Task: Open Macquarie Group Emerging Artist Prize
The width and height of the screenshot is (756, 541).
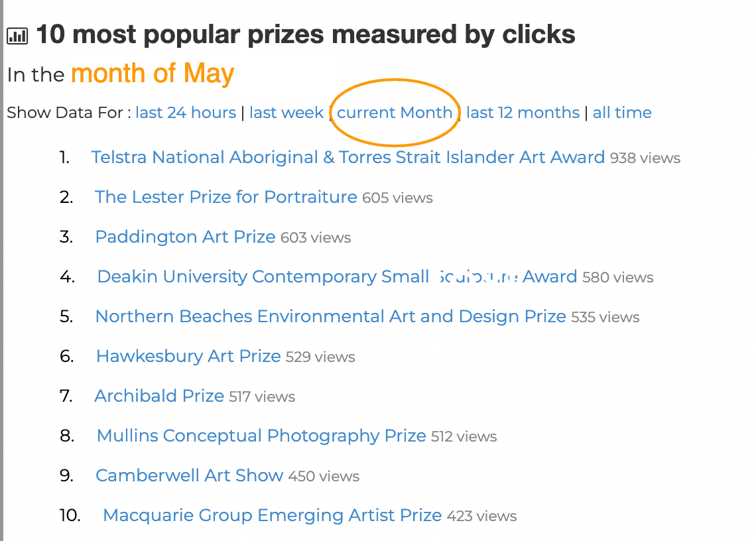Action: [x=272, y=515]
